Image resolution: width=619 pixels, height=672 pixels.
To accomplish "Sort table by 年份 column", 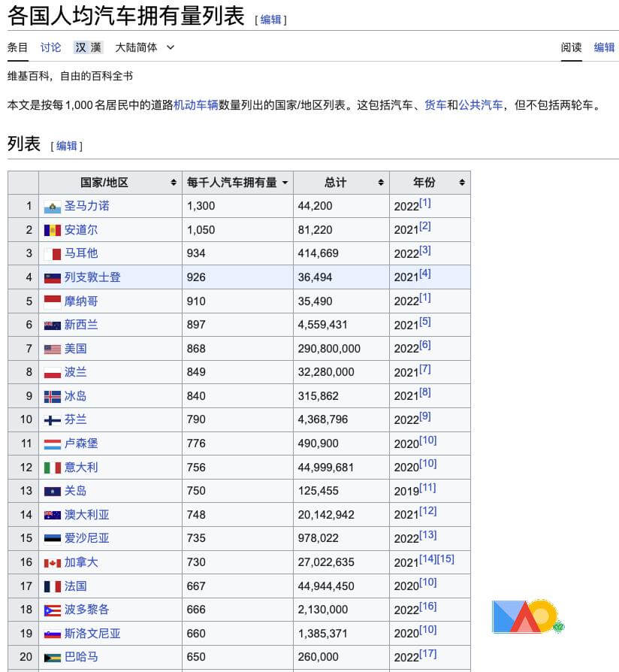I will coord(430,183).
